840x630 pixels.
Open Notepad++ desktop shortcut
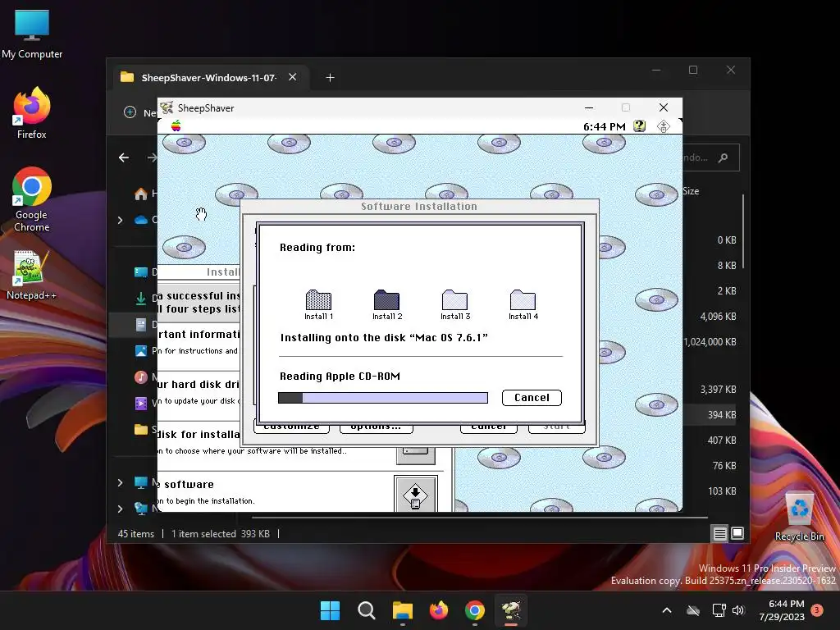(32, 276)
